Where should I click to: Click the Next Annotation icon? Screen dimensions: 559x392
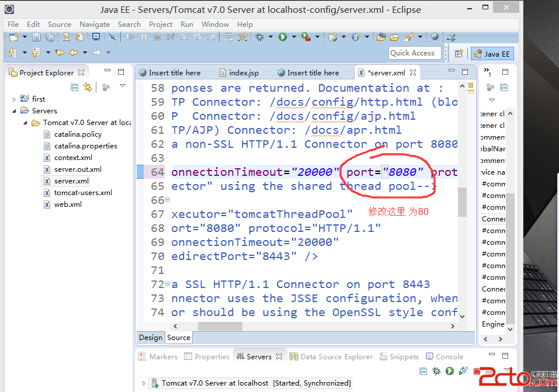[x=13, y=53]
